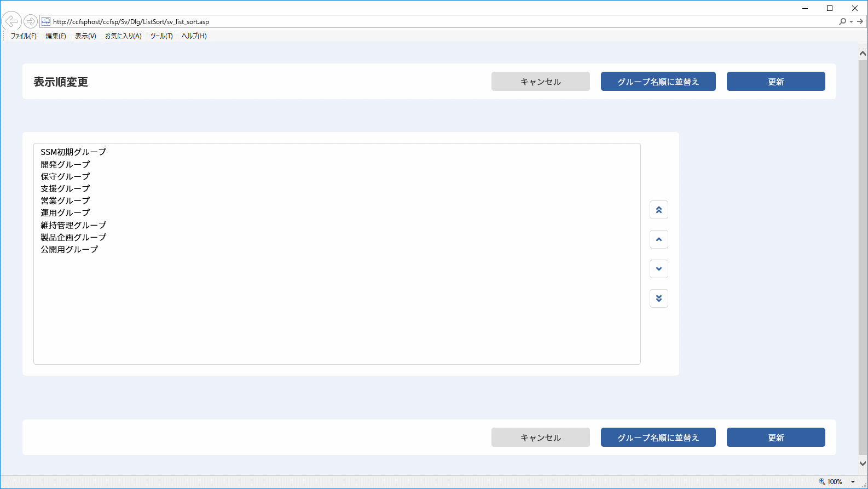Click the top キャンセル button
The width and height of the screenshot is (868, 489).
[x=541, y=82]
